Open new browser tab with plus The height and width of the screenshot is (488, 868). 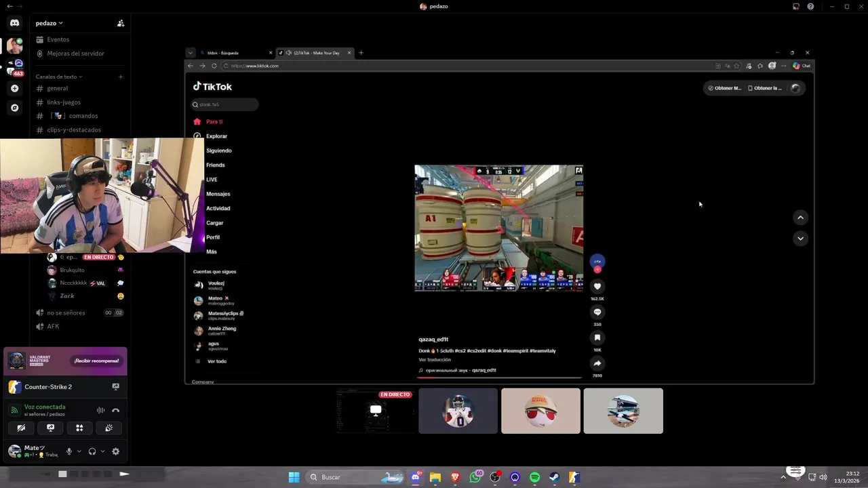(x=361, y=53)
